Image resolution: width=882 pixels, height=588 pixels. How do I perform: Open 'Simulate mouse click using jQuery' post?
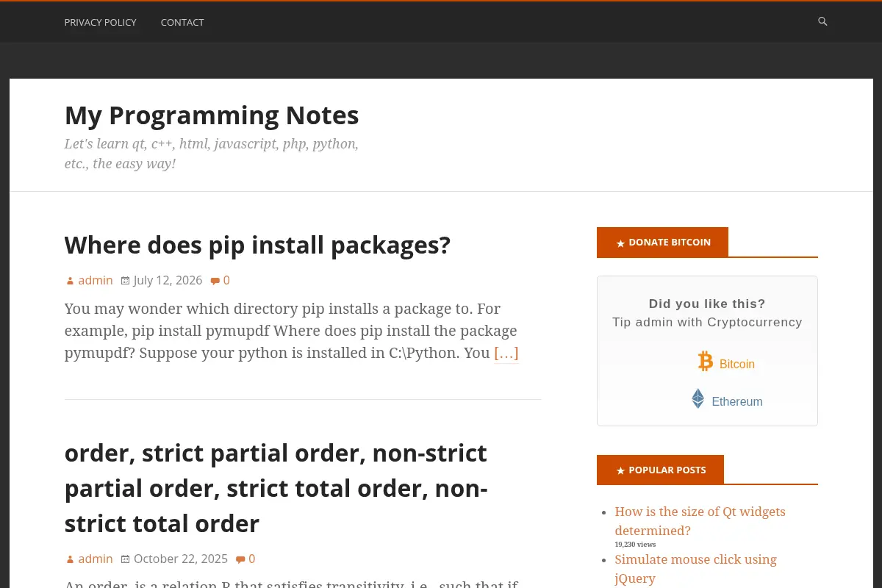(x=695, y=569)
